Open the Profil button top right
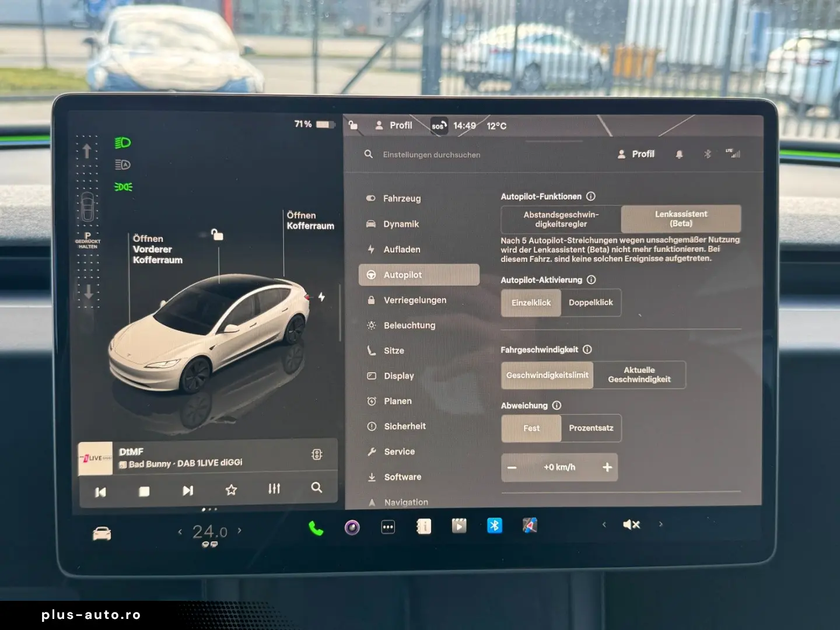The height and width of the screenshot is (630, 840). coord(636,153)
